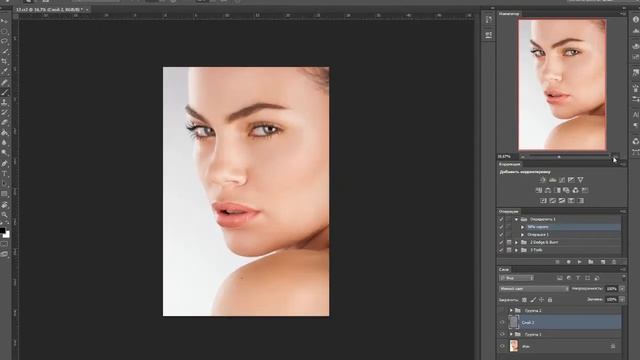Create a new action set folder
Viewport: 640px width, 360px height.
point(591,262)
